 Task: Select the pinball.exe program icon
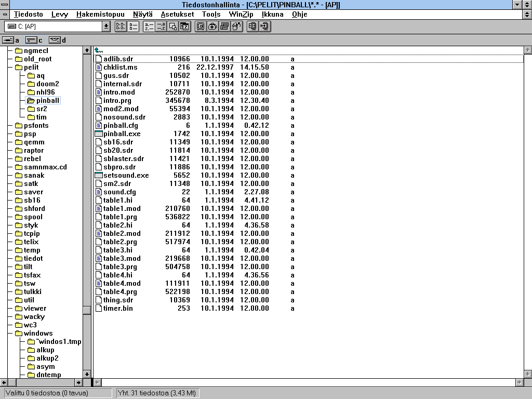point(98,134)
